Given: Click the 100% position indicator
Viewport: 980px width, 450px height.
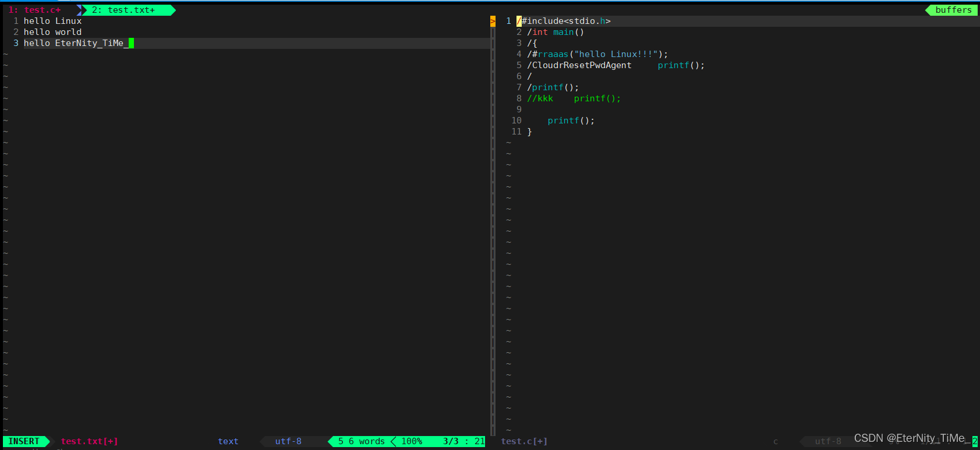Looking at the screenshot, I should coord(412,441).
